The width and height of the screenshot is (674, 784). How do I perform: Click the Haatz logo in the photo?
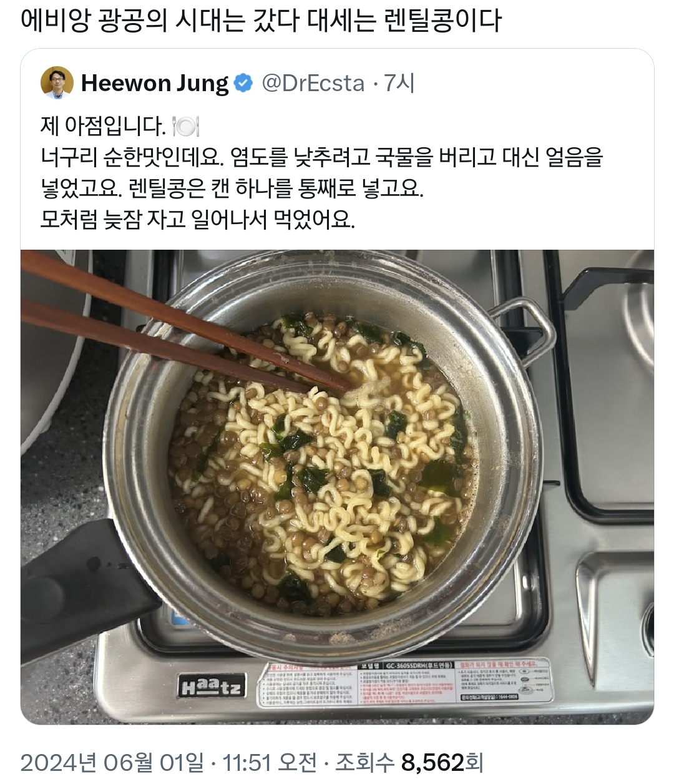(212, 686)
